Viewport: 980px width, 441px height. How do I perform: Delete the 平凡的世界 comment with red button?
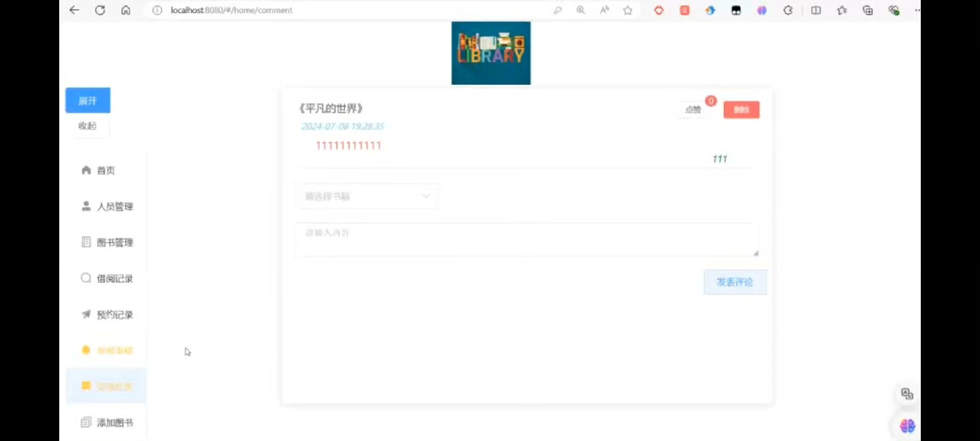click(x=741, y=110)
